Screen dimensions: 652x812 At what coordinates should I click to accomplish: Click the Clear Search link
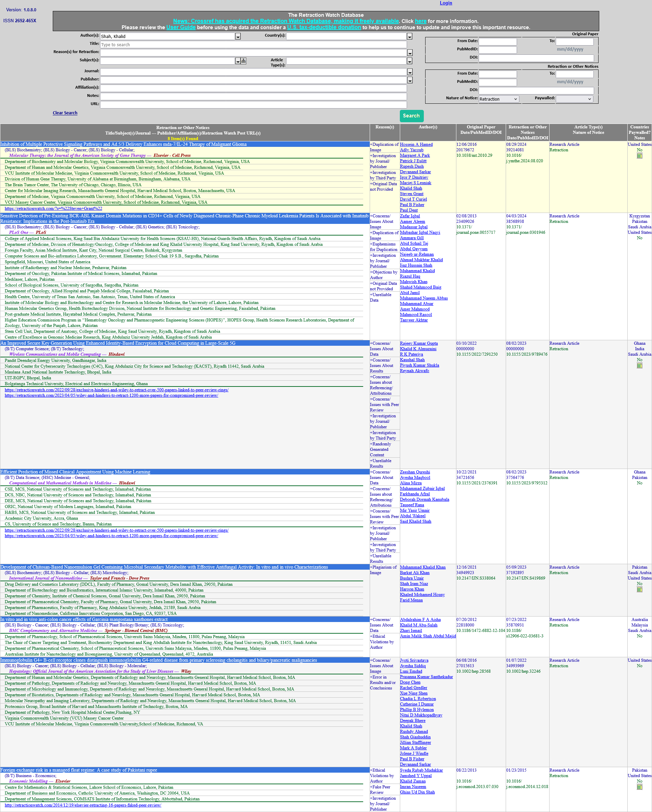pos(65,113)
